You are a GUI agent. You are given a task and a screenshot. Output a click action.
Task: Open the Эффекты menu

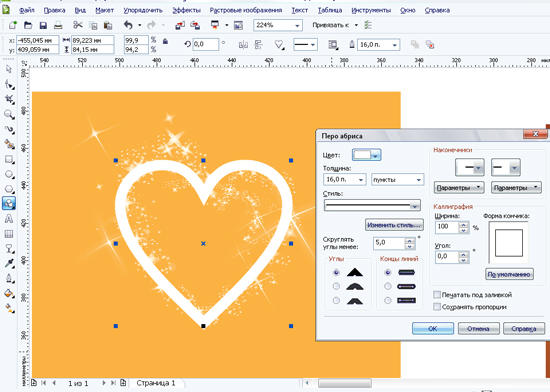click(x=186, y=10)
